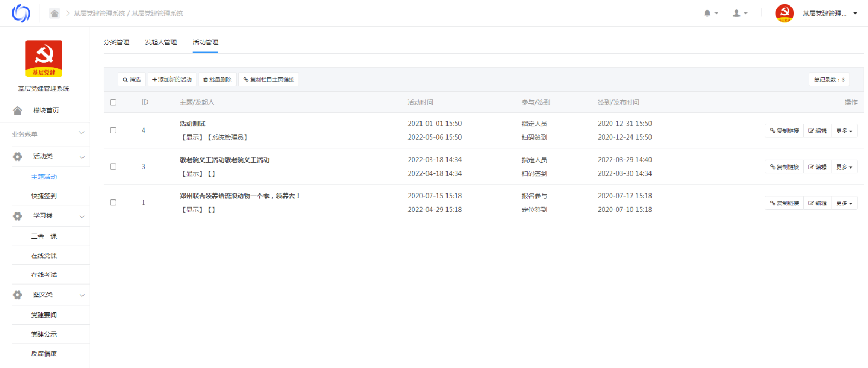Screen dimensions: 868x368
Task: Check the box for activity ID 4
Action: pos(113,131)
